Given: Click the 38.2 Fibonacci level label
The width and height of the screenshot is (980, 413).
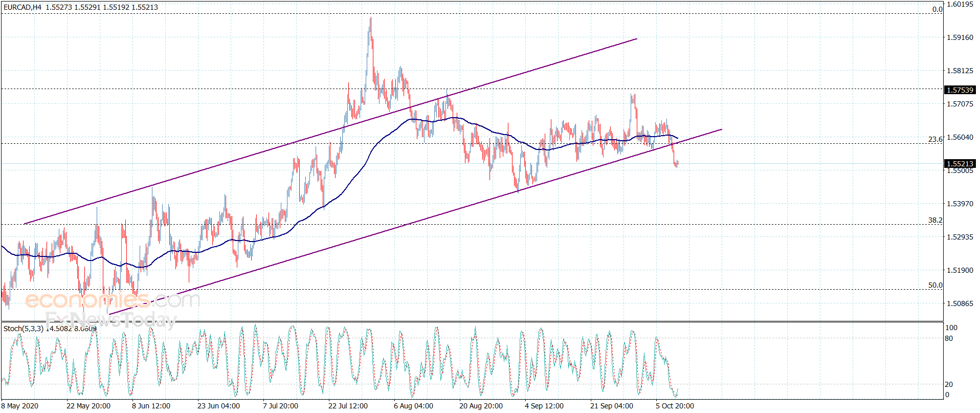Looking at the screenshot, I should tap(935, 220).
